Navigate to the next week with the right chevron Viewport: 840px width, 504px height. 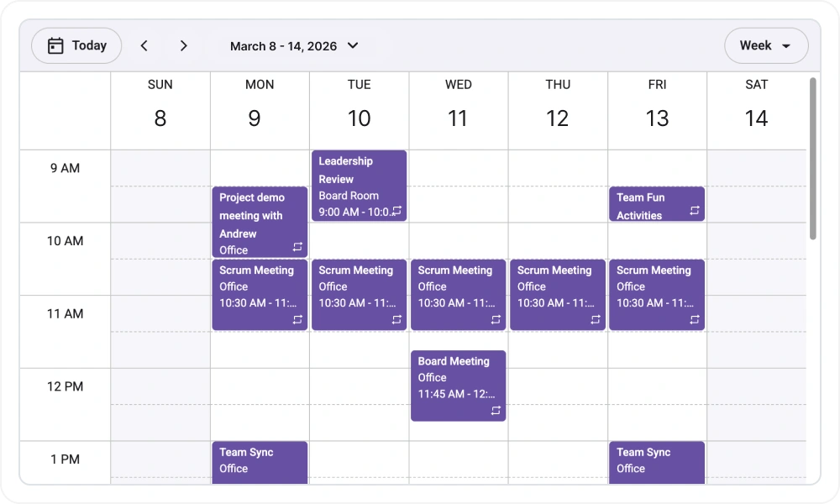[183, 45]
